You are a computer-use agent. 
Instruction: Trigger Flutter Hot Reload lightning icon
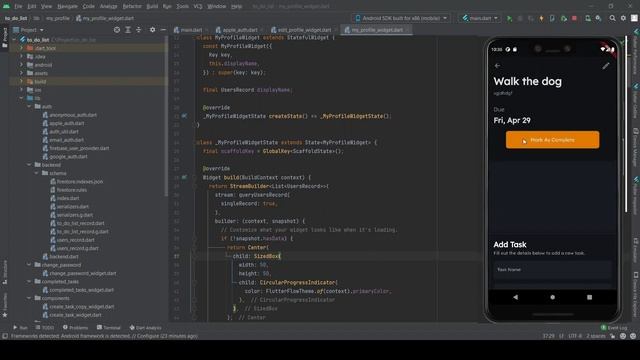click(541, 18)
